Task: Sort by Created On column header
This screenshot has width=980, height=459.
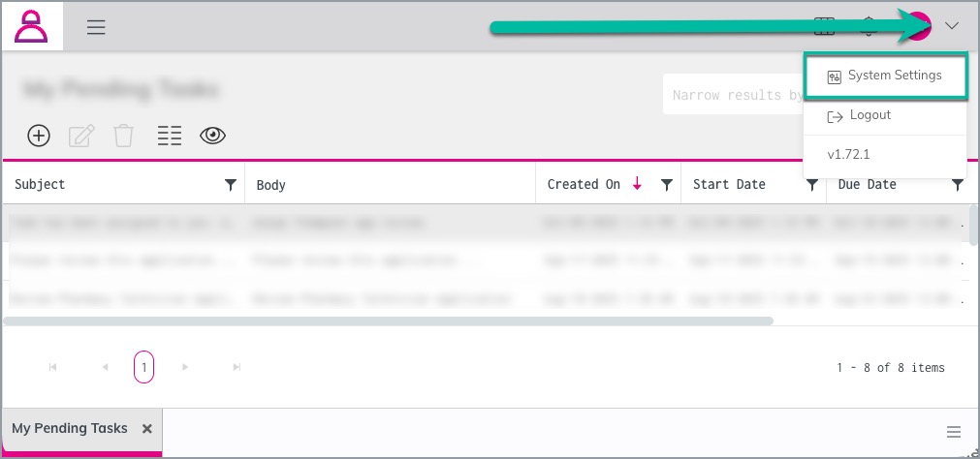Action: coord(584,184)
